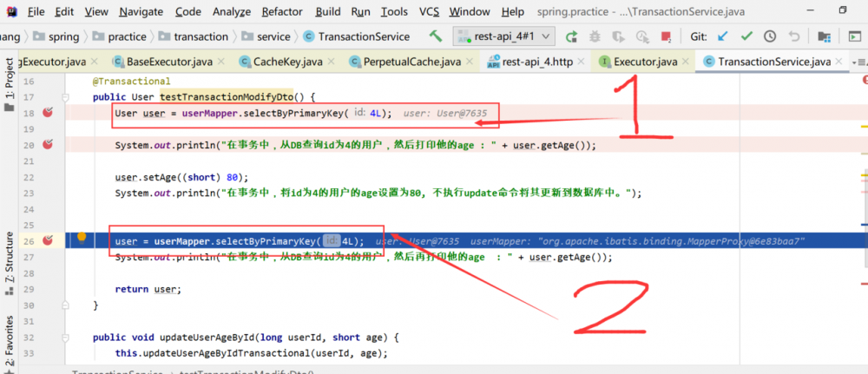868x374 pixels.
Task: Click the blue marker in the editor scrollbar stripe
Action: [x=865, y=225]
